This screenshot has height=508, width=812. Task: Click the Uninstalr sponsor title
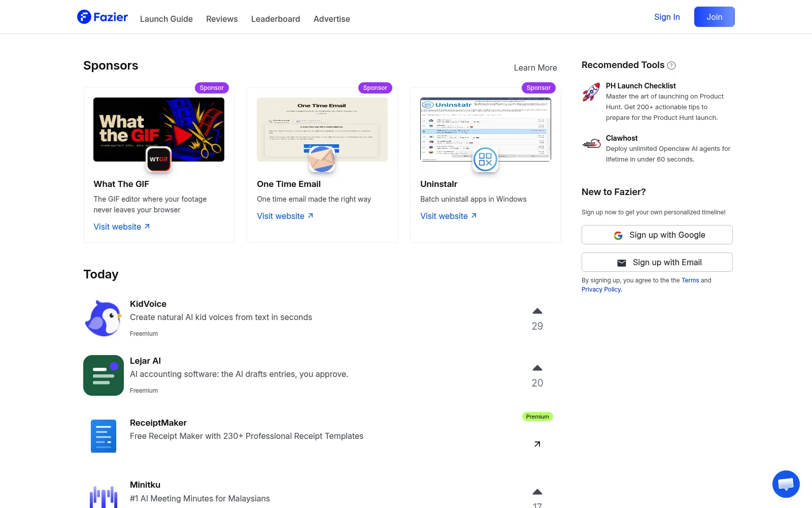[x=439, y=184]
